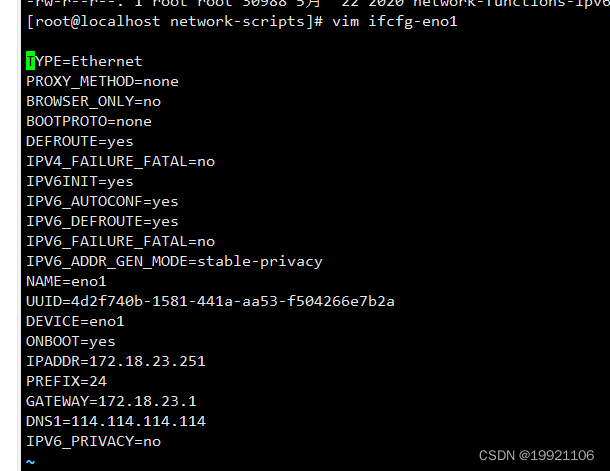
Task: Place cursor on IPV4_FAILURE_FATAL=no line
Action: (120, 161)
